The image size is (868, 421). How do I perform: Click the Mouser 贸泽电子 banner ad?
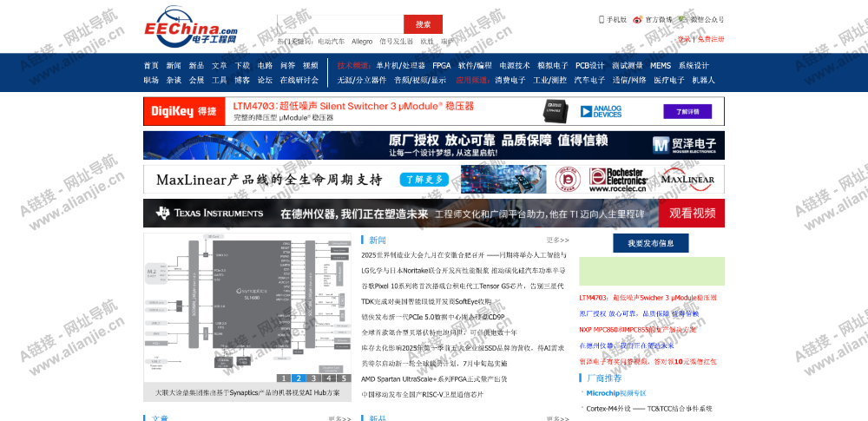point(433,145)
